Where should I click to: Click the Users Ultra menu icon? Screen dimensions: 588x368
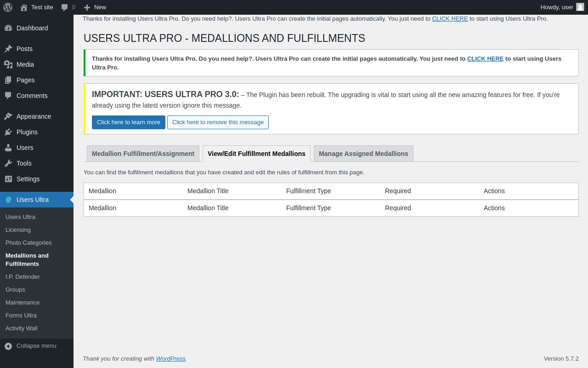(8, 200)
